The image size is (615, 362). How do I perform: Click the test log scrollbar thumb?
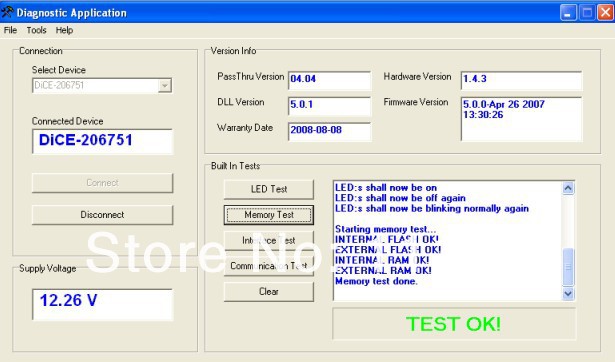568,267
